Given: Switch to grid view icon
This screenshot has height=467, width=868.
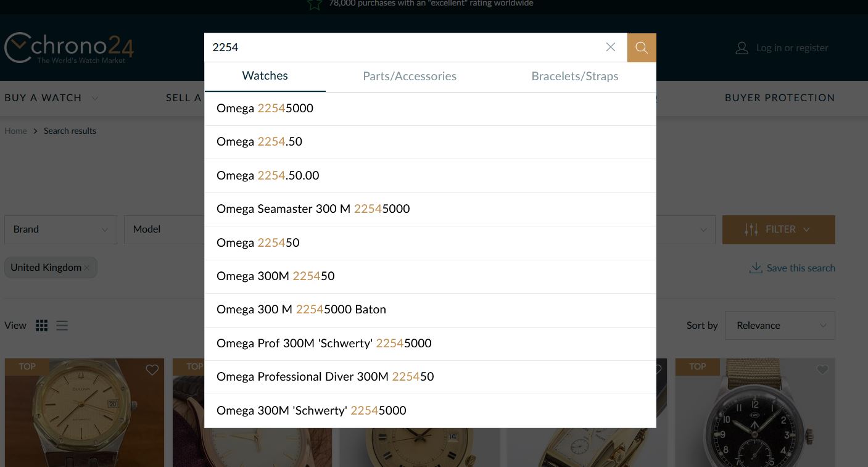Looking at the screenshot, I should 42,326.
